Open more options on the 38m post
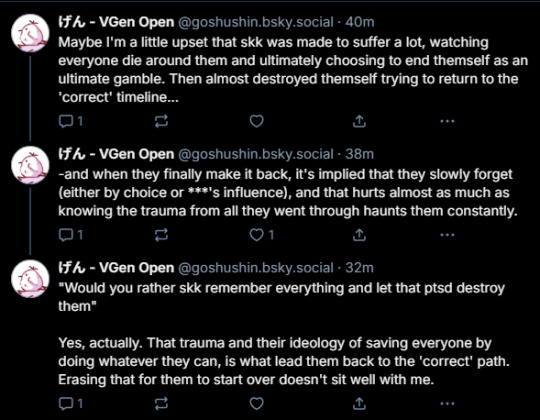 click(447, 235)
